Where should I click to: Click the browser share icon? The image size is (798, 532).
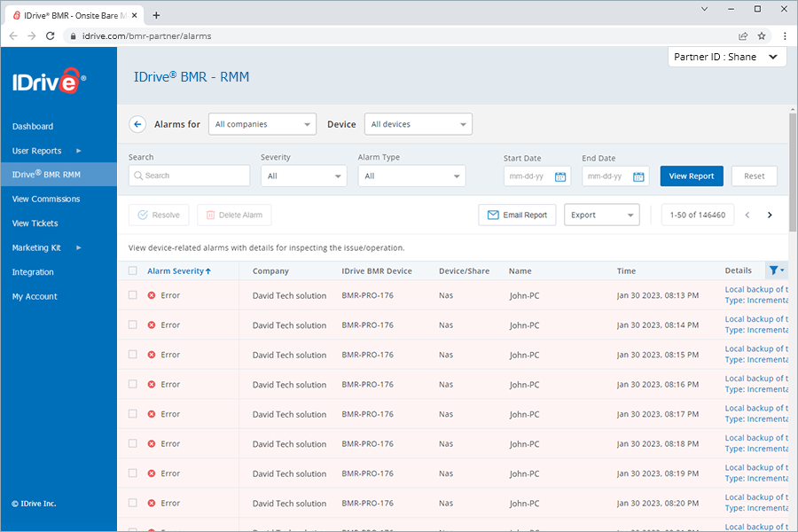pyautogui.click(x=743, y=35)
